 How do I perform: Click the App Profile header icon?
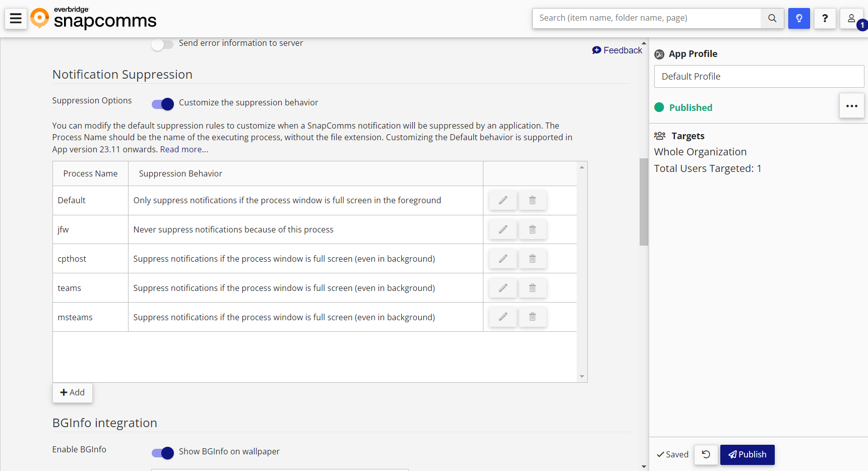tap(659, 54)
